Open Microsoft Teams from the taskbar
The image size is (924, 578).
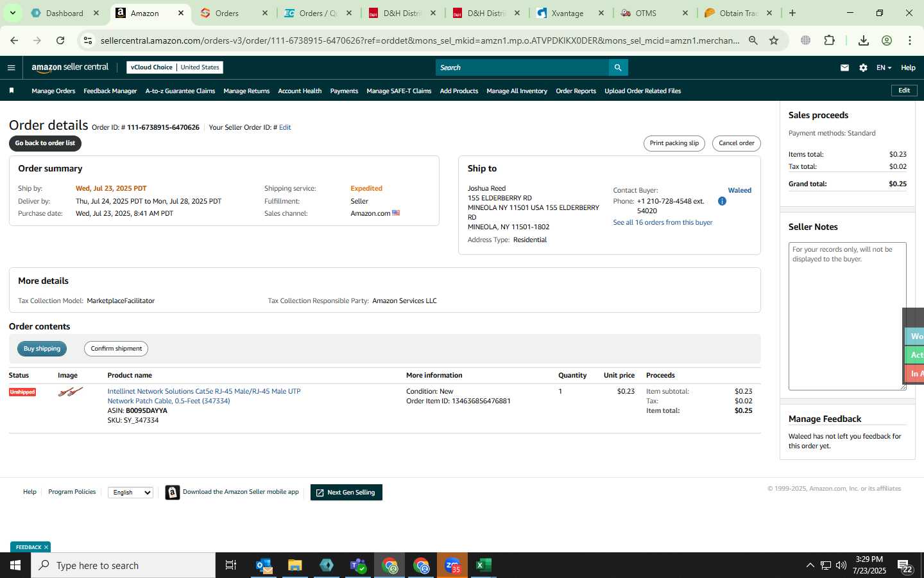coord(358,565)
